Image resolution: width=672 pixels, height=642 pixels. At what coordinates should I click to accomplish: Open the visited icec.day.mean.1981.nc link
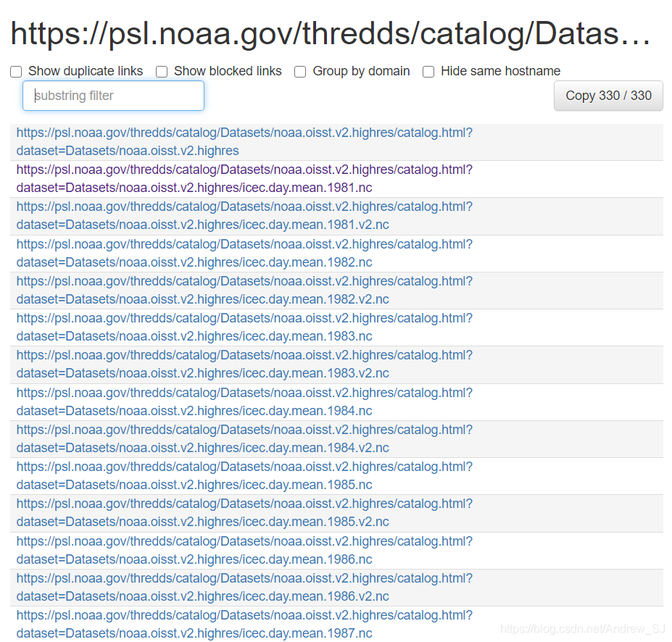[x=244, y=178]
